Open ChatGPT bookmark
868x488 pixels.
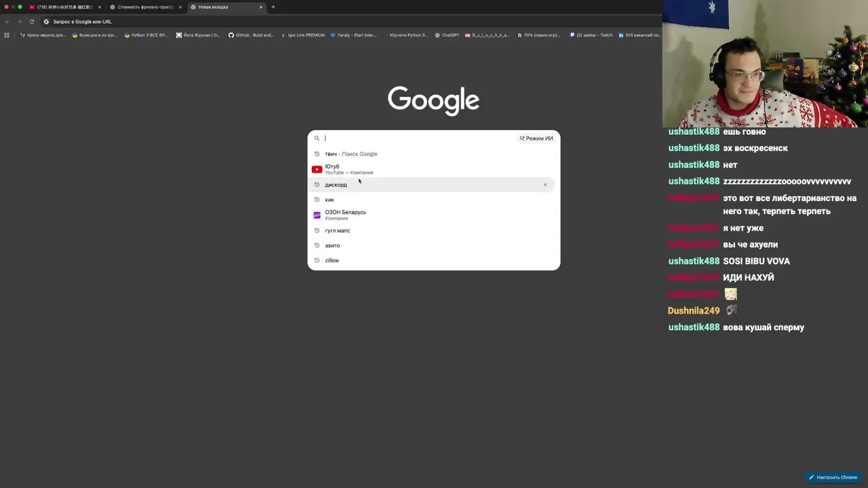[447, 35]
